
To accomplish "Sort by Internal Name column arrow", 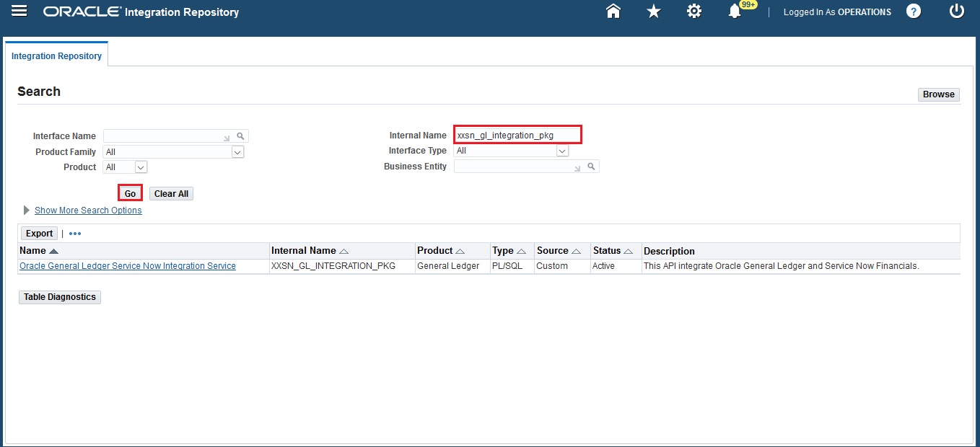I will pos(344,251).
